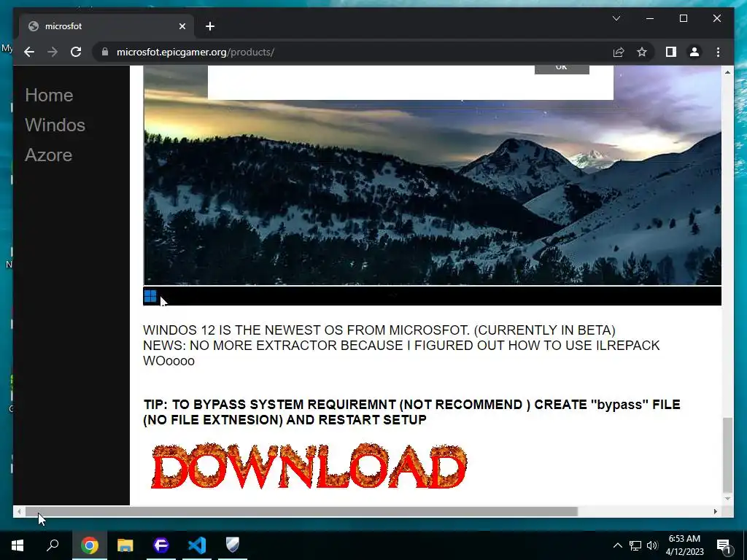
Task: Click the 'WOoooo' text
Action: coord(169,360)
